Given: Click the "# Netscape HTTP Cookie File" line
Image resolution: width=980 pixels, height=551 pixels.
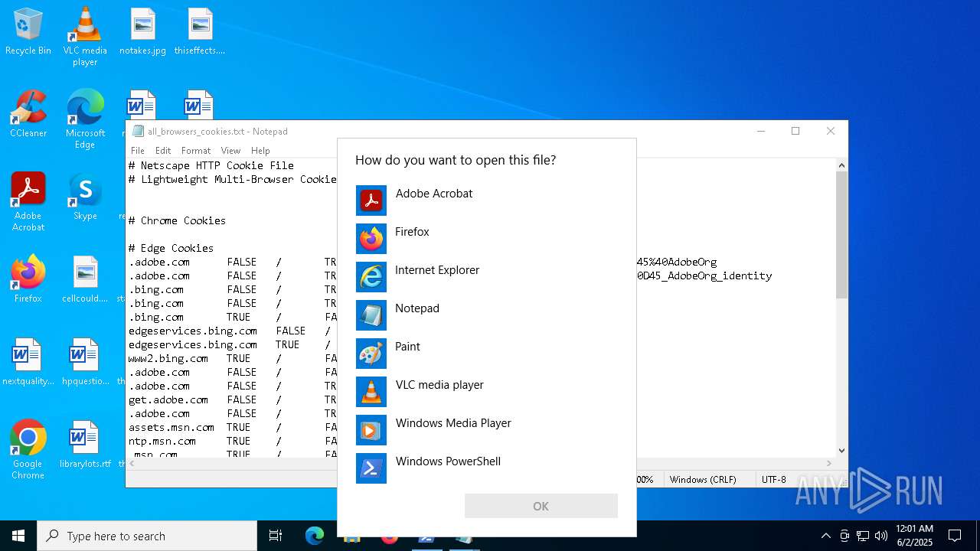Looking at the screenshot, I should tap(211, 165).
